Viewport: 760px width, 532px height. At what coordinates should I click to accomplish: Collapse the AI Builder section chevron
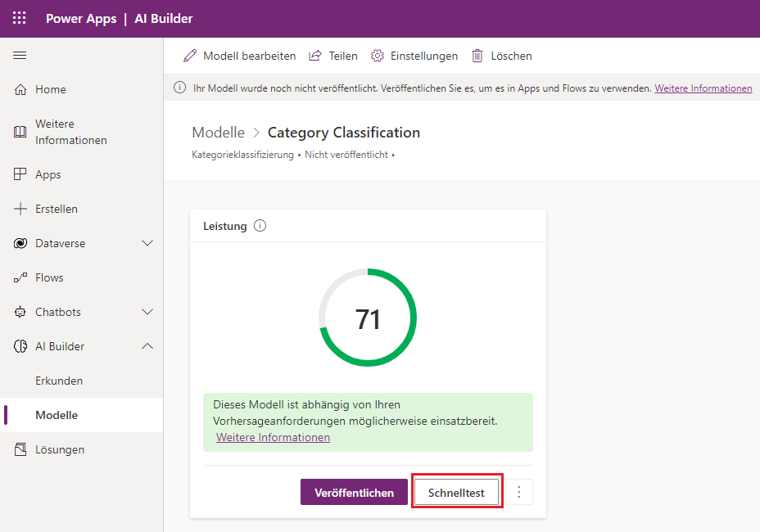pos(147,347)
